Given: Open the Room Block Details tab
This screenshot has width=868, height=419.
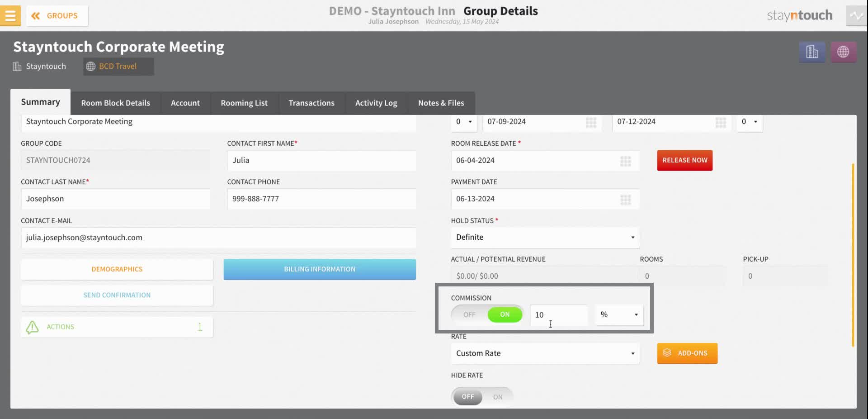Looking at the screenshot, I should 115,103.
